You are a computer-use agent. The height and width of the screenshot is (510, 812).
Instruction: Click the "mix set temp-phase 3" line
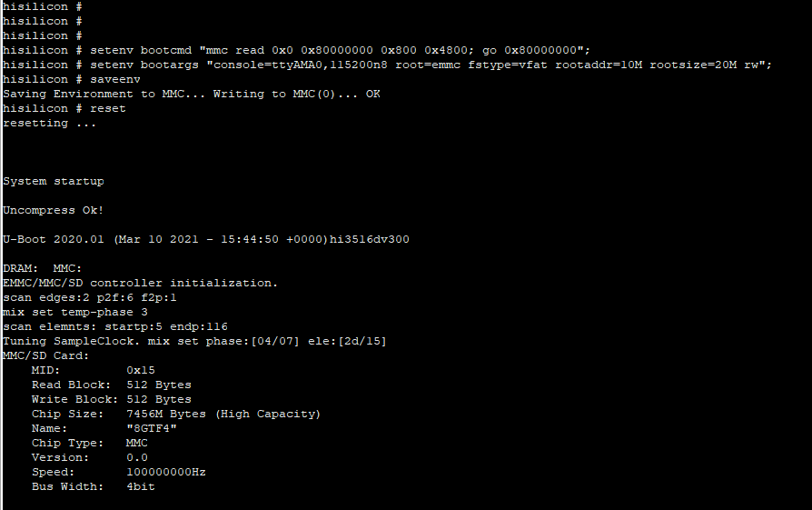[x=74, y=312]
